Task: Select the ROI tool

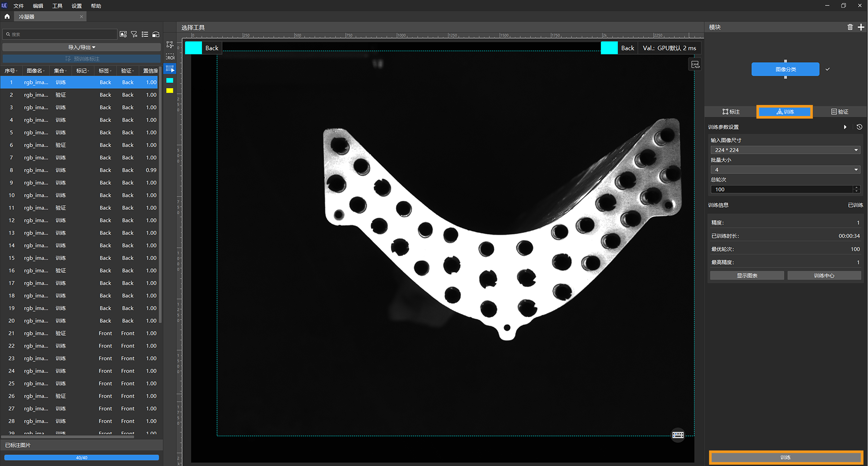Action: click(170, 57)
